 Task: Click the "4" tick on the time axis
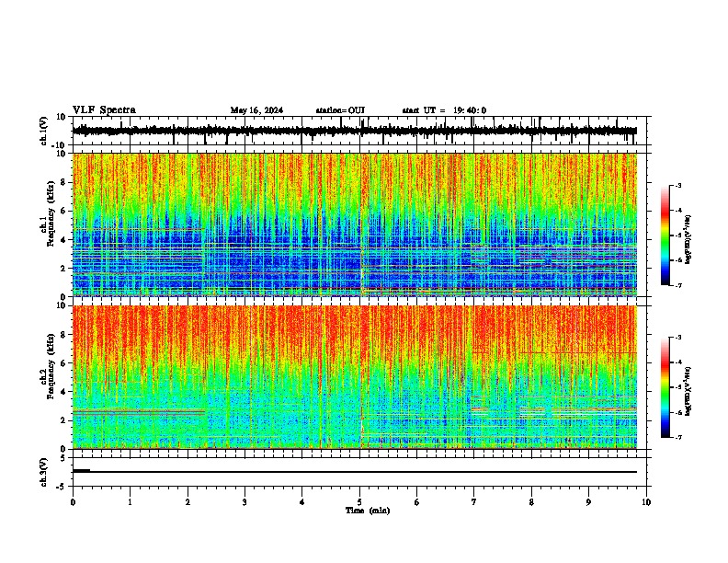(x=302, y=502)
